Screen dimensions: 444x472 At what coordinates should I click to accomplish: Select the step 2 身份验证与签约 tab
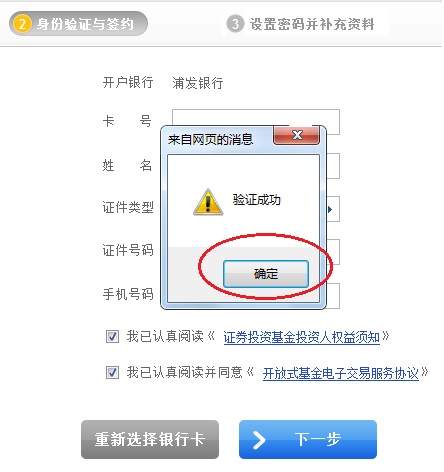[x=78, y=24]
